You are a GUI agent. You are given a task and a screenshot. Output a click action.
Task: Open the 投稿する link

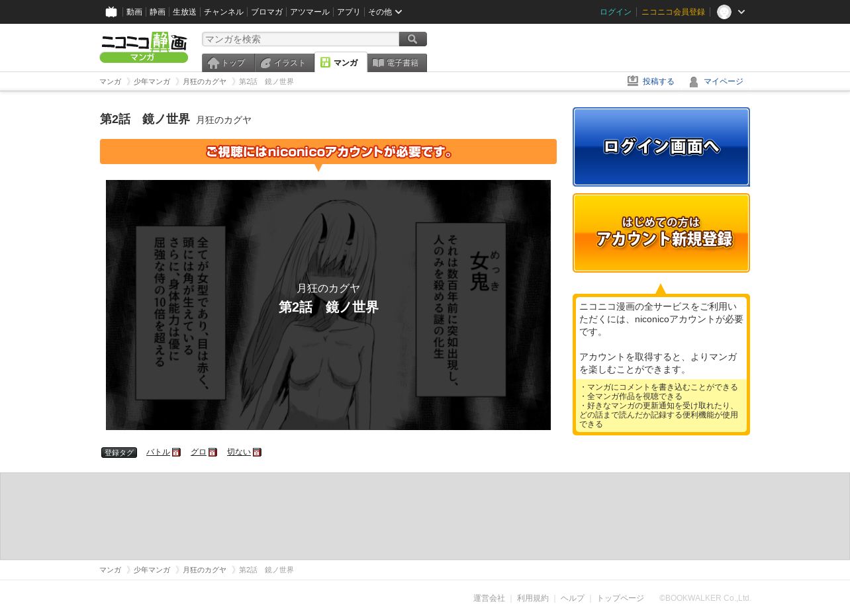pyautogui.click(x=659, y=81)
